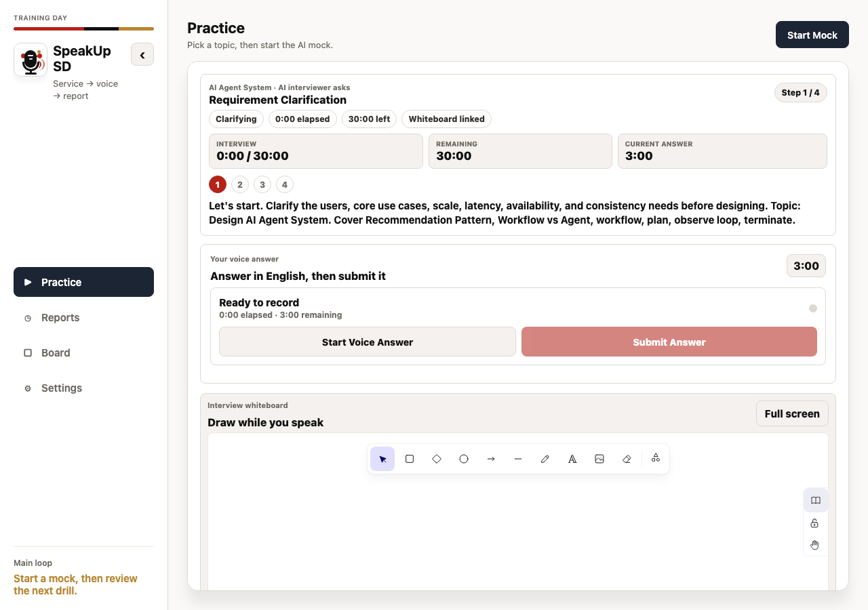Click the Board square icon
The width and height of the screenshot is (868, 610).
point(28,352)
